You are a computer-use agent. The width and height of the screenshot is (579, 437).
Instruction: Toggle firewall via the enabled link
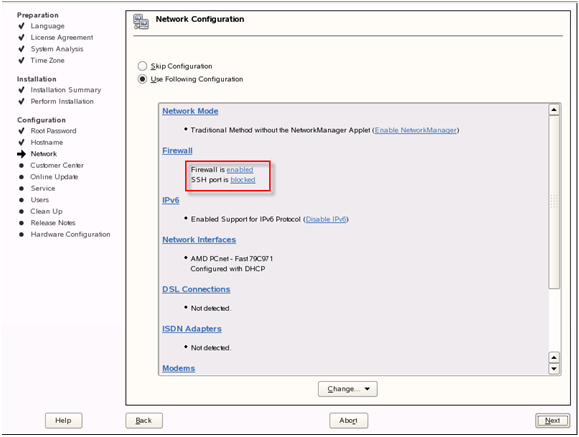tap(240, 170)
